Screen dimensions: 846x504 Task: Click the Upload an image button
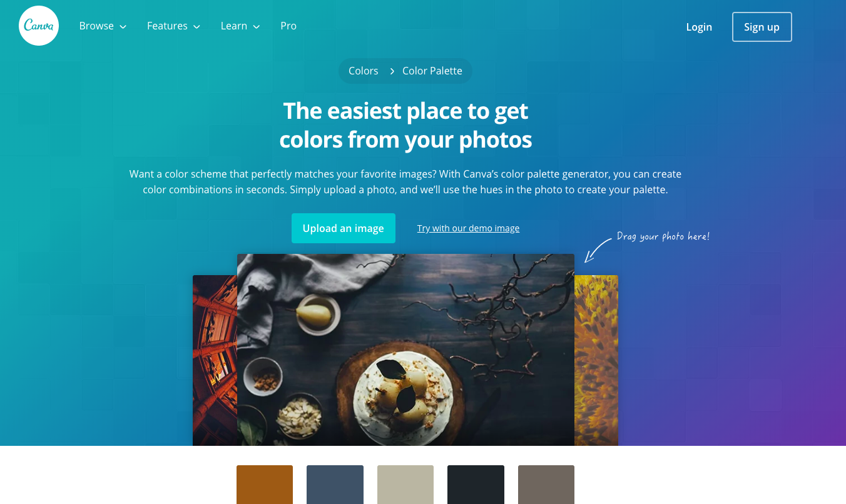tap(344, 228)
